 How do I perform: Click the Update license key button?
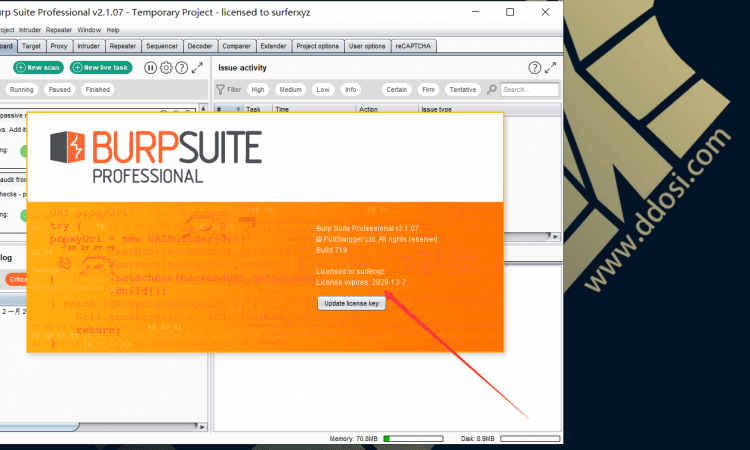click(352, 303)
